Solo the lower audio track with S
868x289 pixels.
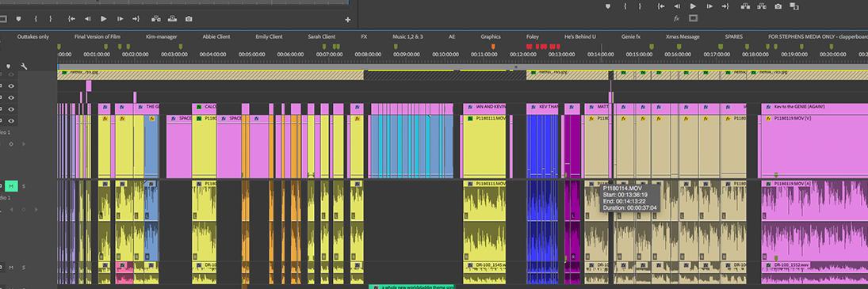(23, 268)
